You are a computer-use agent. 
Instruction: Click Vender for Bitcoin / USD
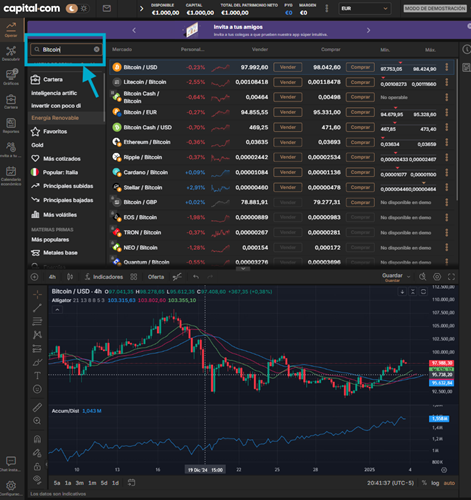pyautogui.click(x=288, y=67)
